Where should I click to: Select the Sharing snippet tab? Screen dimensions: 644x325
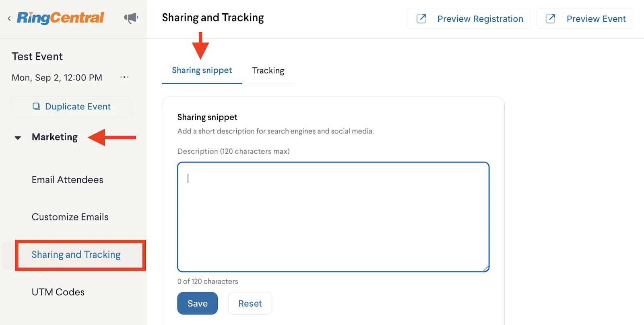coord(202,70)
